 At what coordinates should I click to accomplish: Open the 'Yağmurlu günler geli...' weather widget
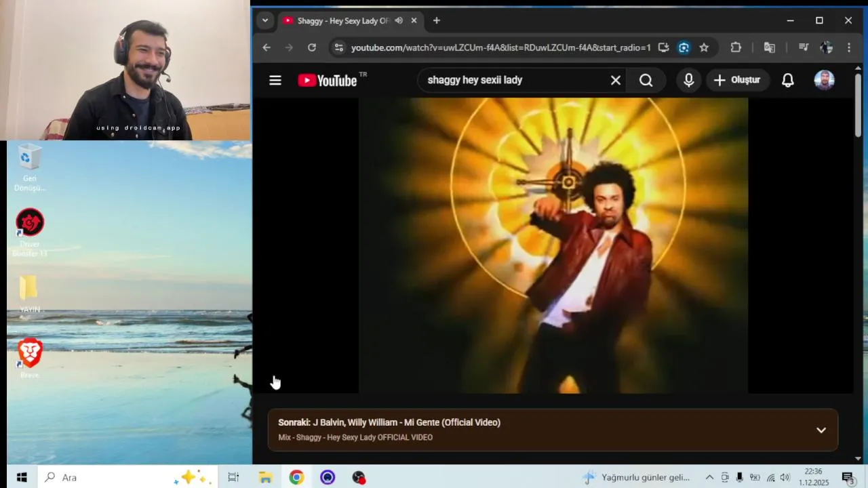point(636,477)
